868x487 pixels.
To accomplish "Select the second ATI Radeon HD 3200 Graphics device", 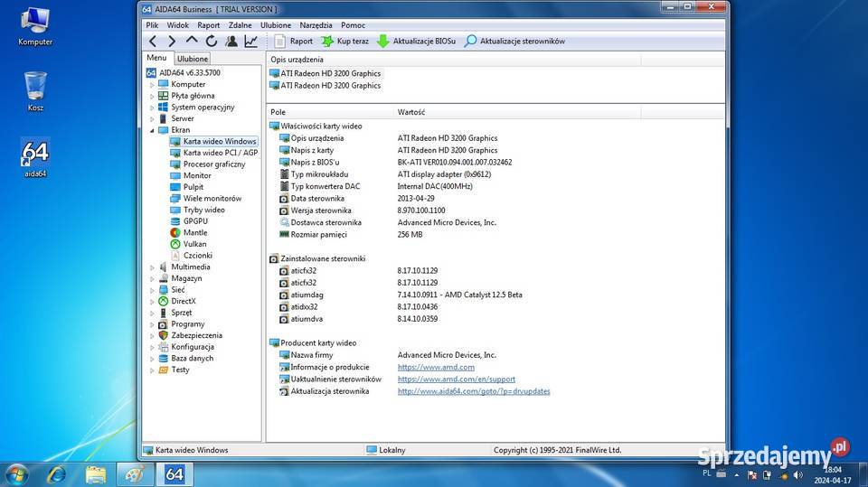I will coord(325,85).
